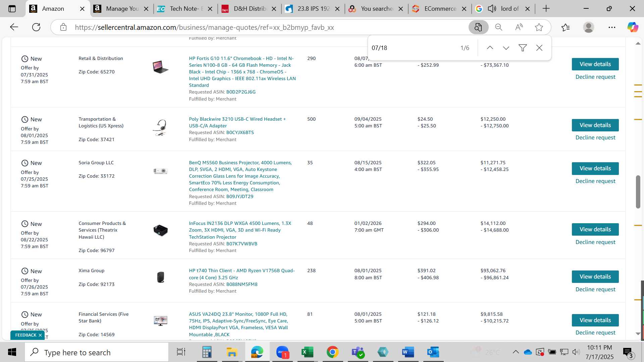Screen dimensions: 644x362
Task: Decline request for HP t740 Thin Client
Action: 595,290
